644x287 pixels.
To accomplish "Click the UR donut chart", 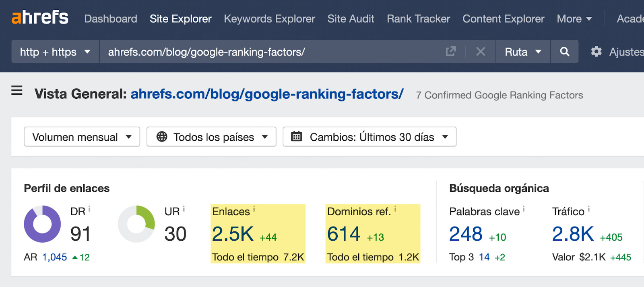I will (136, 224).
